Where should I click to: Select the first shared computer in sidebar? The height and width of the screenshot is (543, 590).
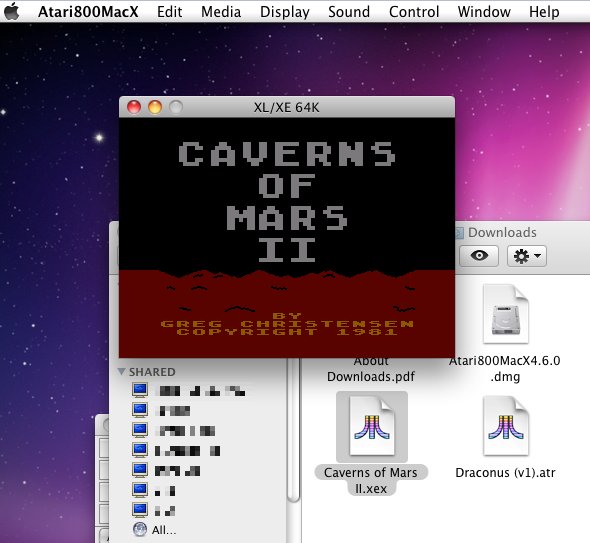click(x=189, y=390)
